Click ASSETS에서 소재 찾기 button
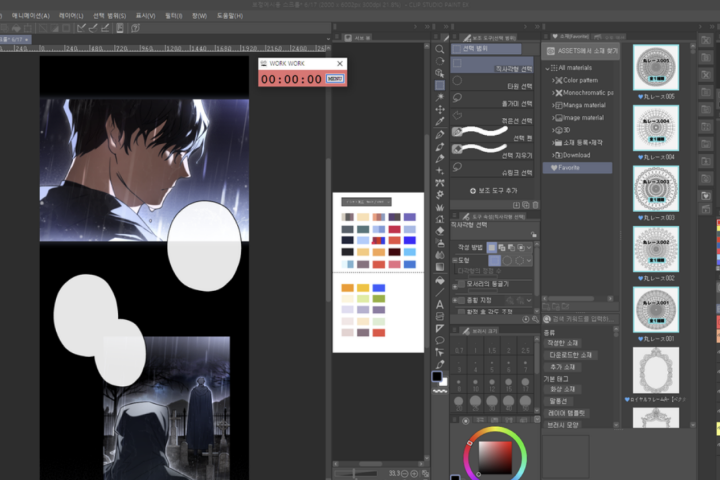720x480 pixels. click(x=581, y=51)
